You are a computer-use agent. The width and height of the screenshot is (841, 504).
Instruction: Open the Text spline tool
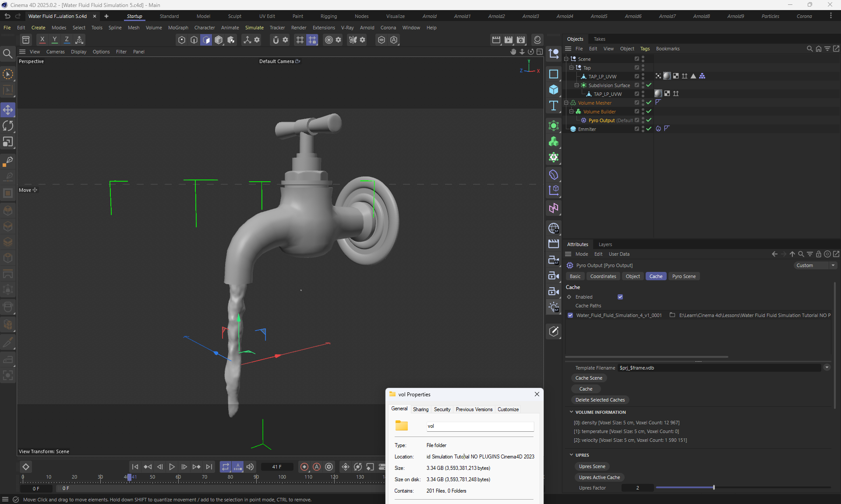(x=554, y=106)
